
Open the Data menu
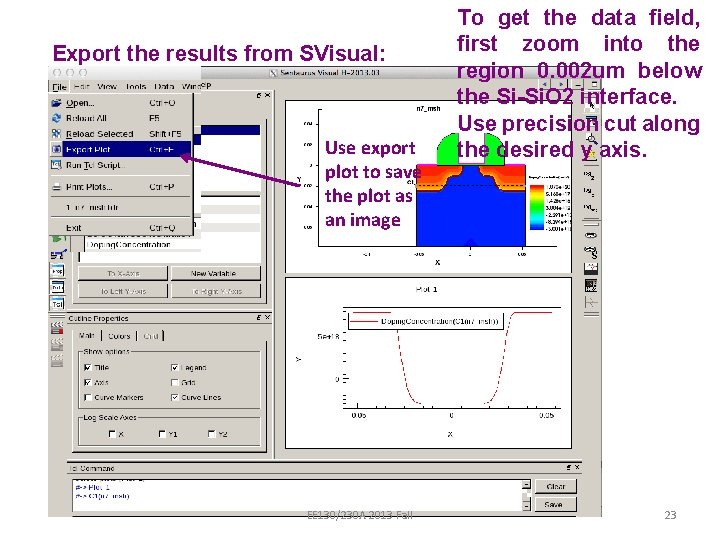pyautogui.click(x=164, y=86)
